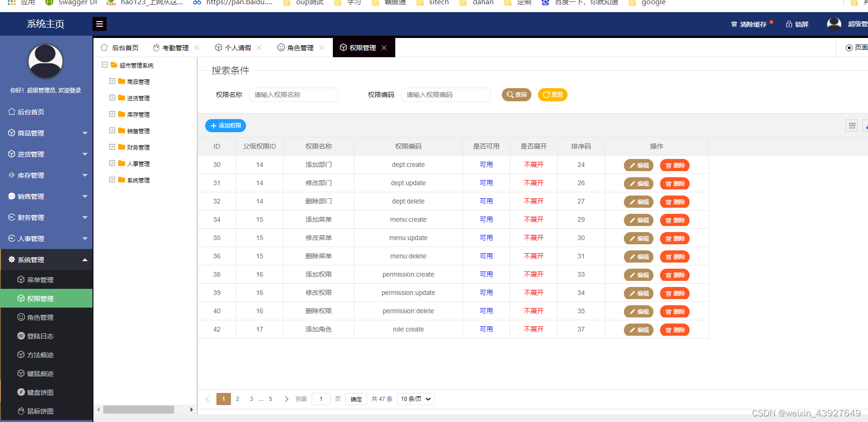Expand 系统管理 tree node
This screenshot has height=422, width=868.
[x=112, y=180]
